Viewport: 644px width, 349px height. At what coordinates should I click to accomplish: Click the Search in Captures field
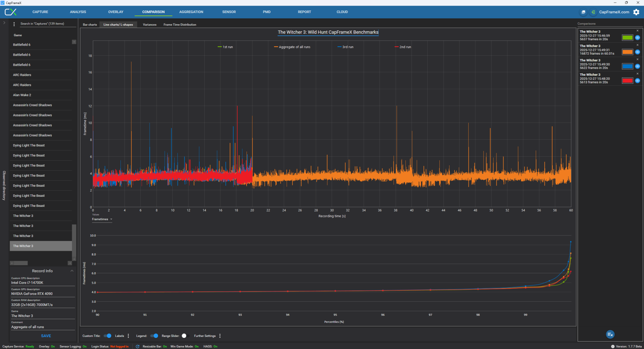(47, 24)
